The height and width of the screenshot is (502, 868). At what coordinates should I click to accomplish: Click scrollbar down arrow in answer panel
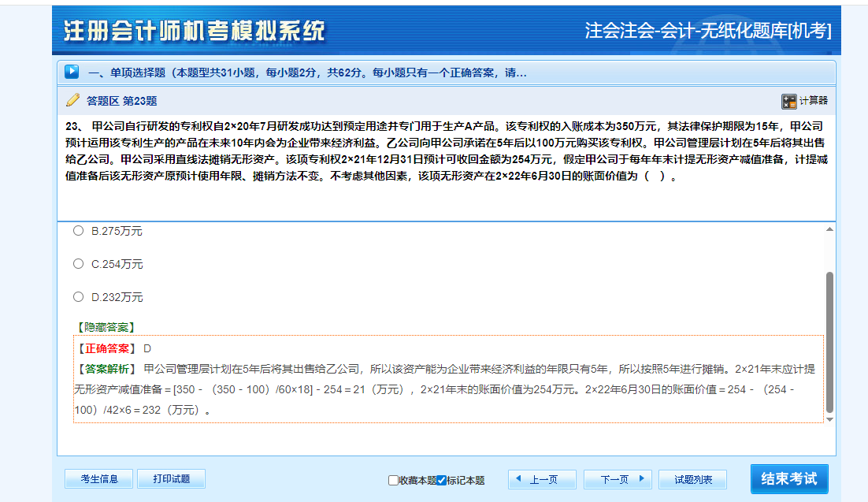pos(829,419)
